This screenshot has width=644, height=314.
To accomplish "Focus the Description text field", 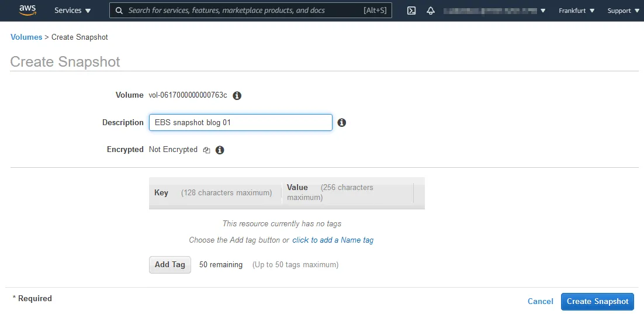I will click(x=240, y=123).
